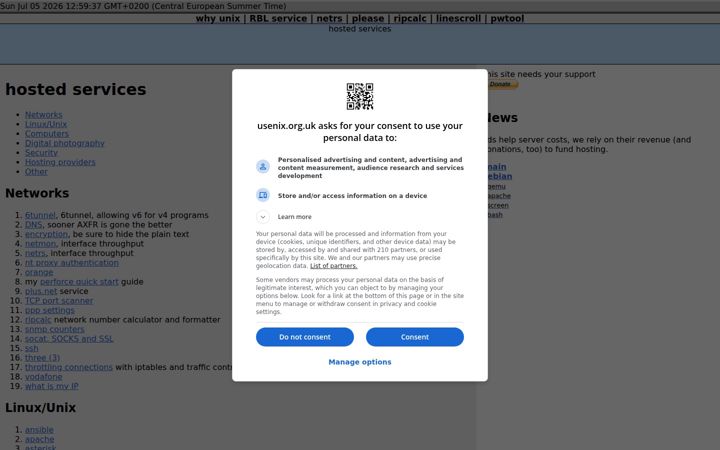Open the ripcalc top menu item
This screenshot has height=450, width=720.
click(x=410, y=18)
